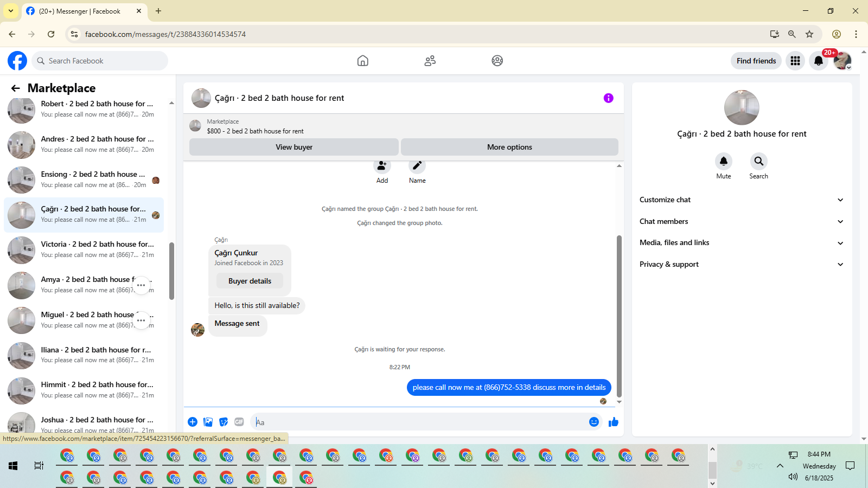This screenshot has width=868, height=488.
Task: Click the chat messages scrollbar thumb
Action: (x=619, y=316)
